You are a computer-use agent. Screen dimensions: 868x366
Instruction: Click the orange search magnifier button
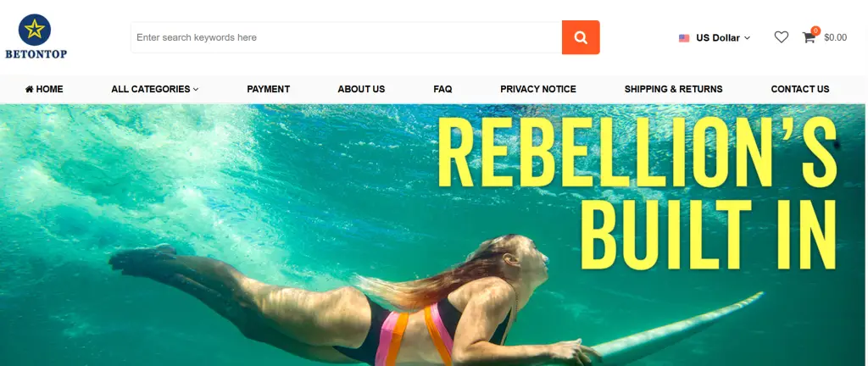point(581,37)
